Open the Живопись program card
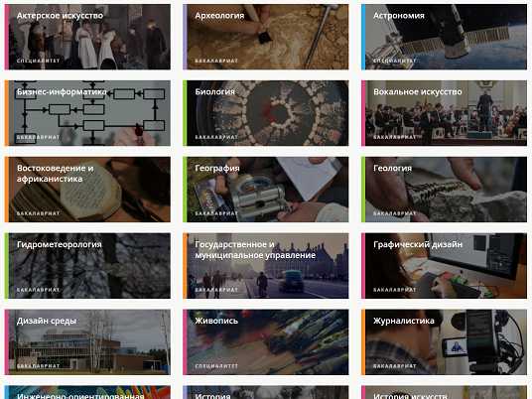 tap(266, 342)
